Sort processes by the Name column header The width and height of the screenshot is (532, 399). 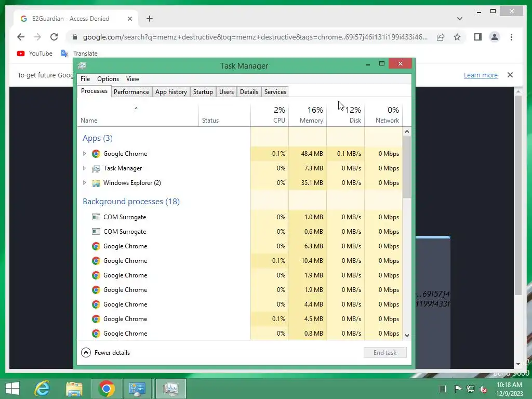138,115
